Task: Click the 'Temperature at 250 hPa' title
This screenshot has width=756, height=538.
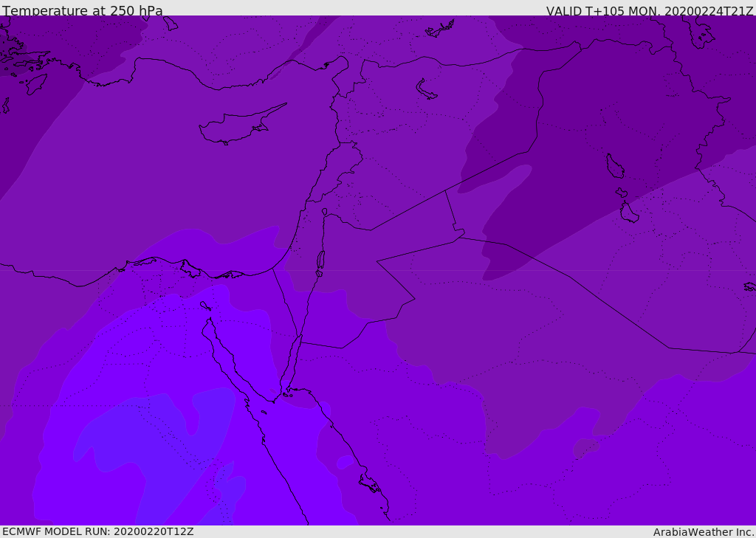Action: (83, 11)
